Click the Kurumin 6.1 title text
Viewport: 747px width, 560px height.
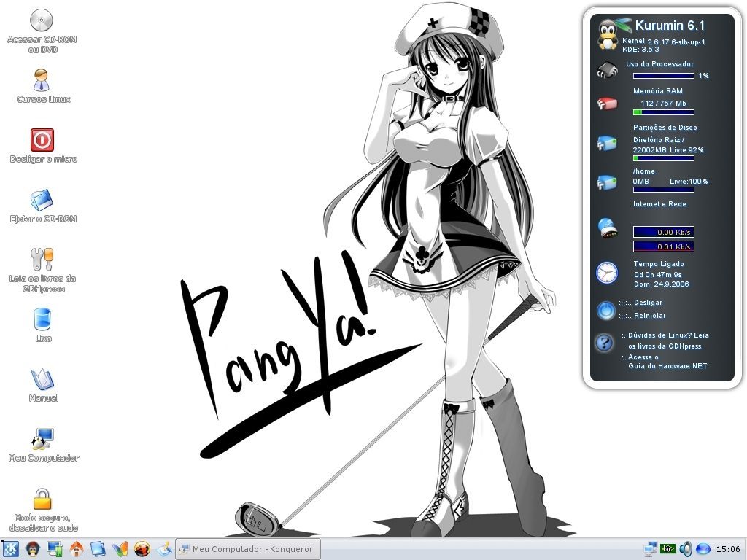click(x=670, y=26)
